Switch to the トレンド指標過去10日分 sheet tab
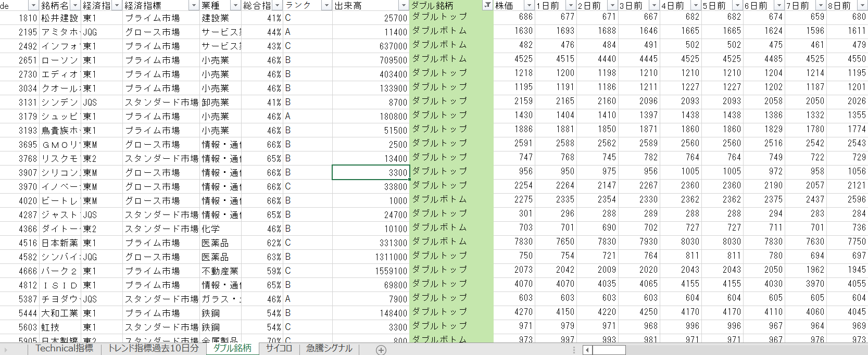868x355 pixels. click(154, 348)
